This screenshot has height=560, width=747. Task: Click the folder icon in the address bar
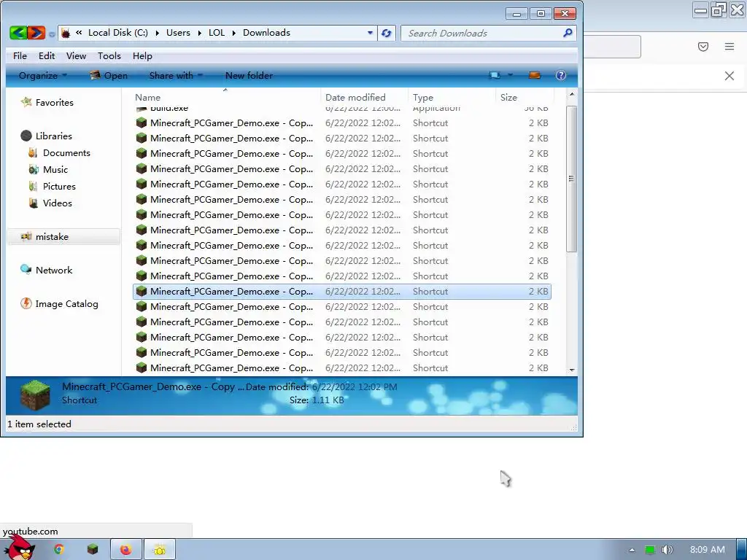coord(66,33)
